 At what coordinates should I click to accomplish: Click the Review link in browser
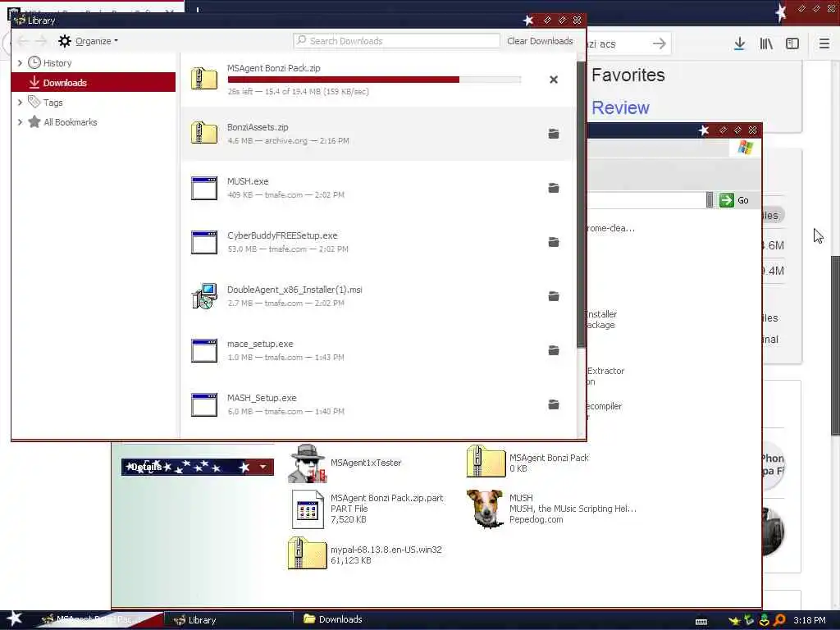620,108
